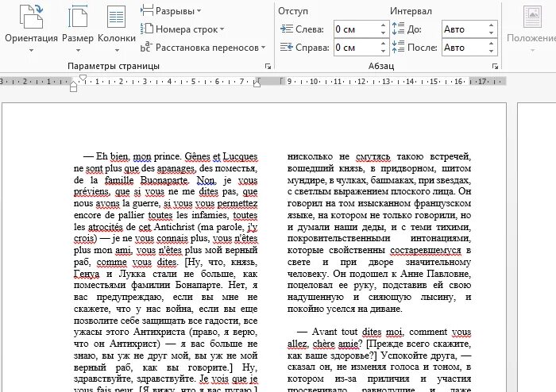
Task: Expand the arrow under Ориентация
Action: (x=31, y=50)
